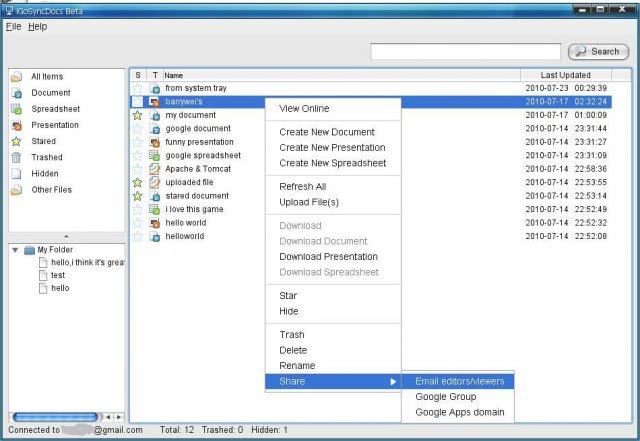Click the presentation icon next to barrywei's

pyautogui.click(x=155, y=102)
